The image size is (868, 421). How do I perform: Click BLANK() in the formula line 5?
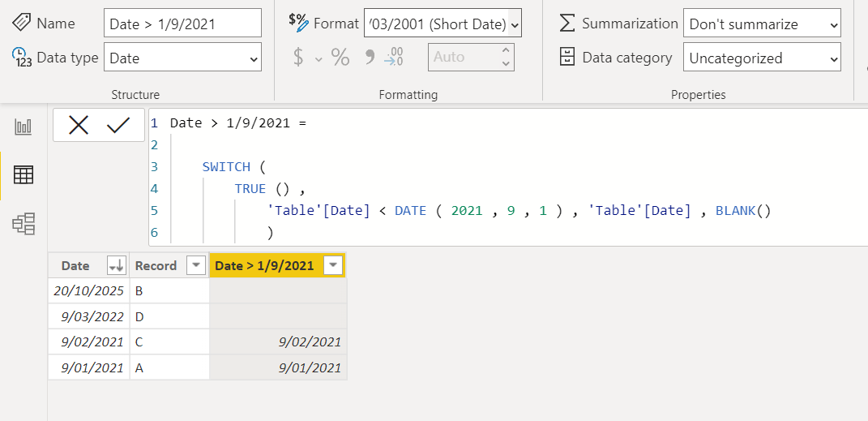[743, 211]
